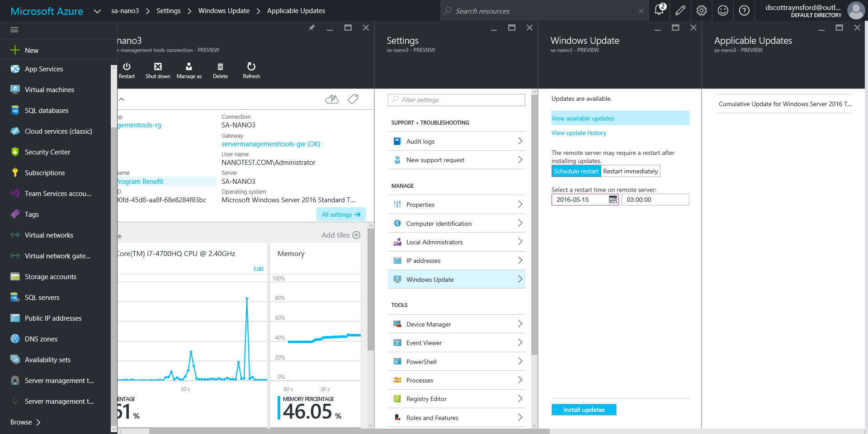Click the tag icon in essentials bar
The image size is (868, 434).
[x=353, y=99]
